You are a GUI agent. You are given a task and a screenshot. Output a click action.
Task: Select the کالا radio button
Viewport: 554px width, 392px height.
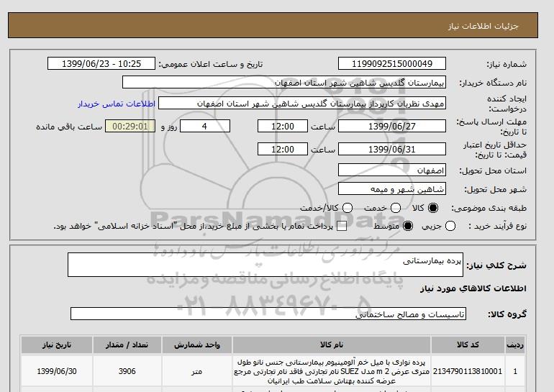point(433,208)
